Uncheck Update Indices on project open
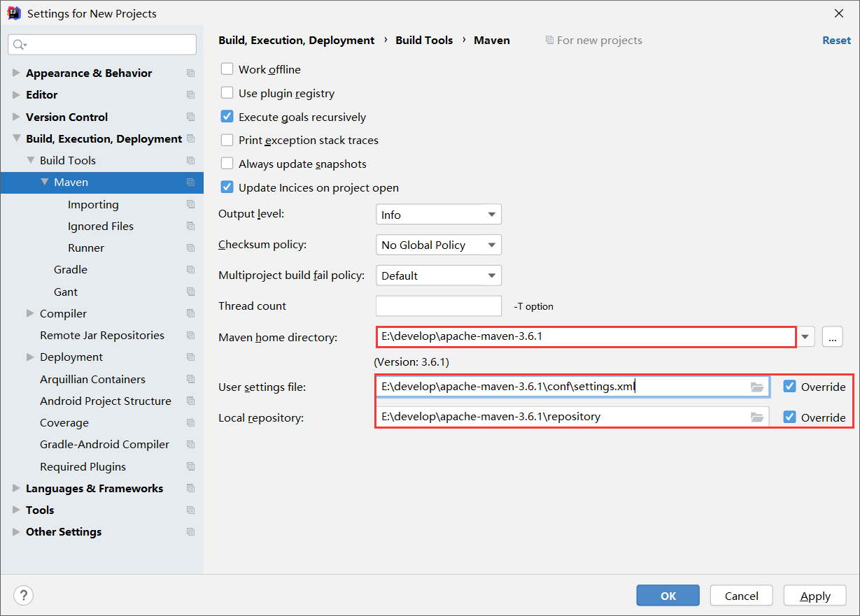Image resolution: width=860 pixels, height=616 pixels. pos(227,187)
